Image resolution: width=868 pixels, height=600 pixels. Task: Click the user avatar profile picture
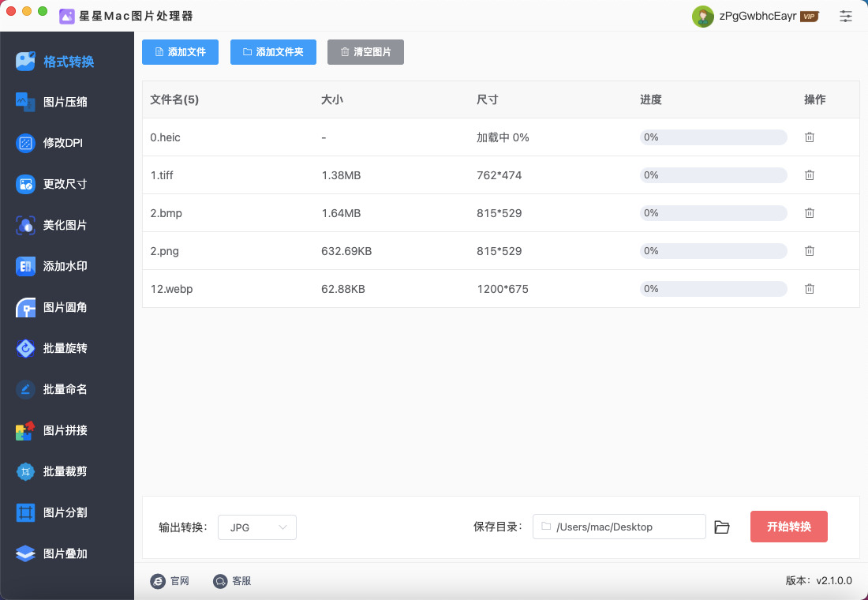point(702,16)
